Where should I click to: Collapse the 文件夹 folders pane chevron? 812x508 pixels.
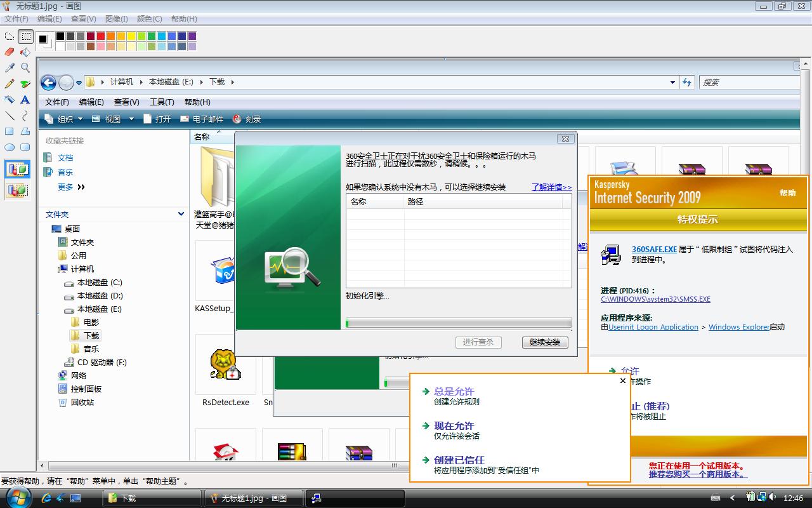pyautogui.click(x=181, y=214)
